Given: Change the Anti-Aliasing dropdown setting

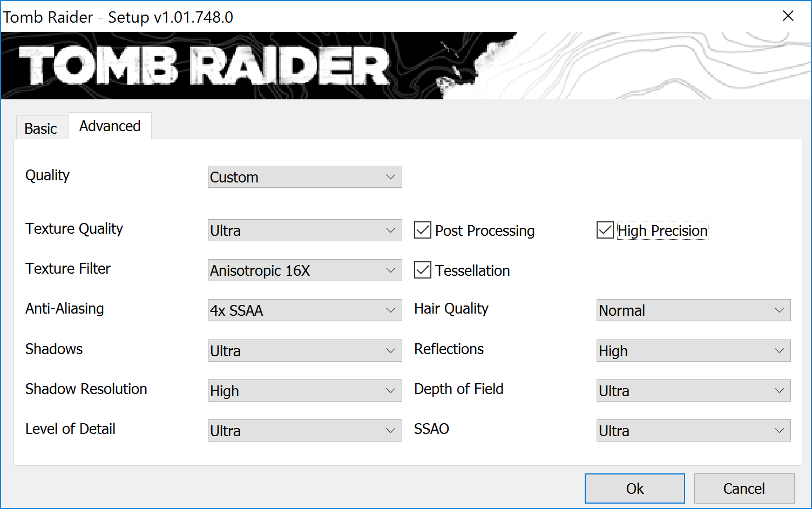Looking at the screenshot, I should click(x=304, y=310).
